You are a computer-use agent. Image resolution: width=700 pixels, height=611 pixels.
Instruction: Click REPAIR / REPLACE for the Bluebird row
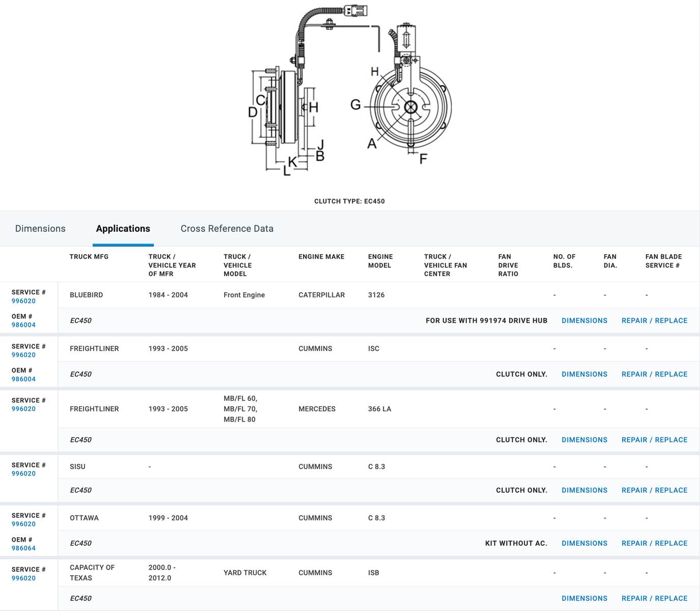654,321
